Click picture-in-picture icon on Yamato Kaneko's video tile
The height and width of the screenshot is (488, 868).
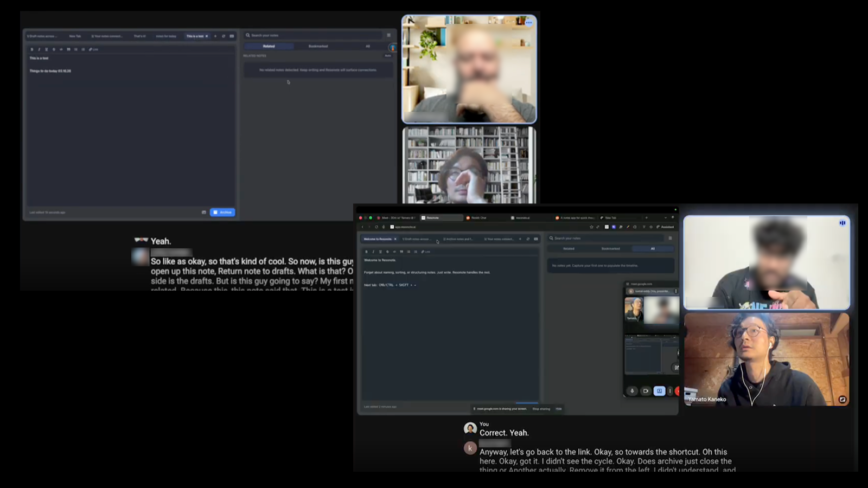point(842,399)
